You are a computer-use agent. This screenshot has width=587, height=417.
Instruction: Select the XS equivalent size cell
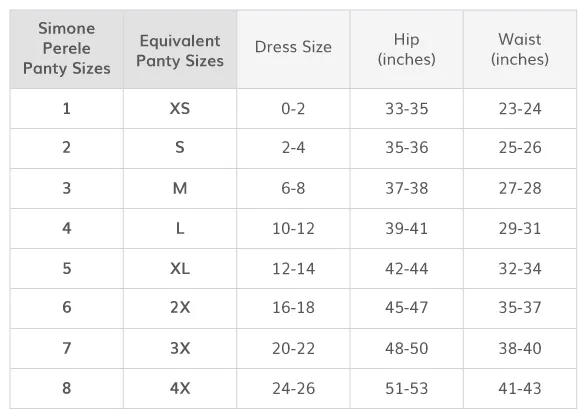click(x=180, y=109)
